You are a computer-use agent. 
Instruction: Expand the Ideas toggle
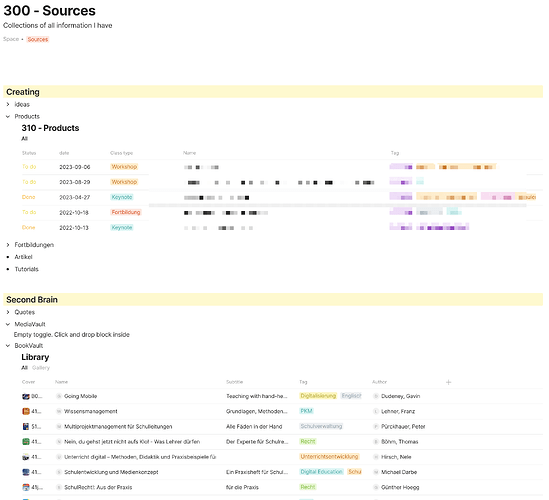point(8,104)
